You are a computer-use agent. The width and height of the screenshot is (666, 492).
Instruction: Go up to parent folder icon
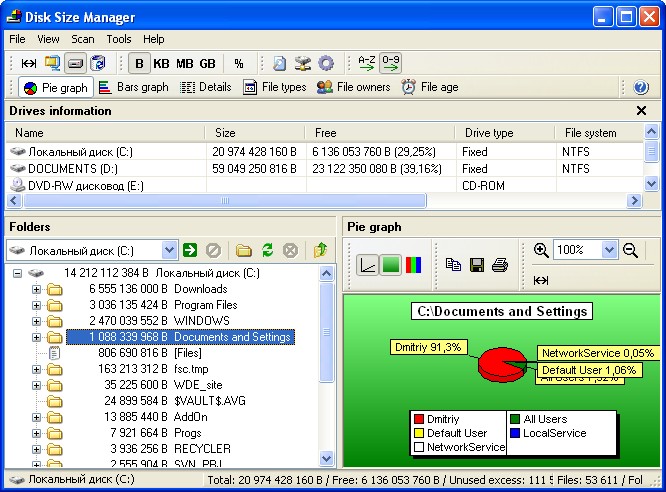pos(320,250)
